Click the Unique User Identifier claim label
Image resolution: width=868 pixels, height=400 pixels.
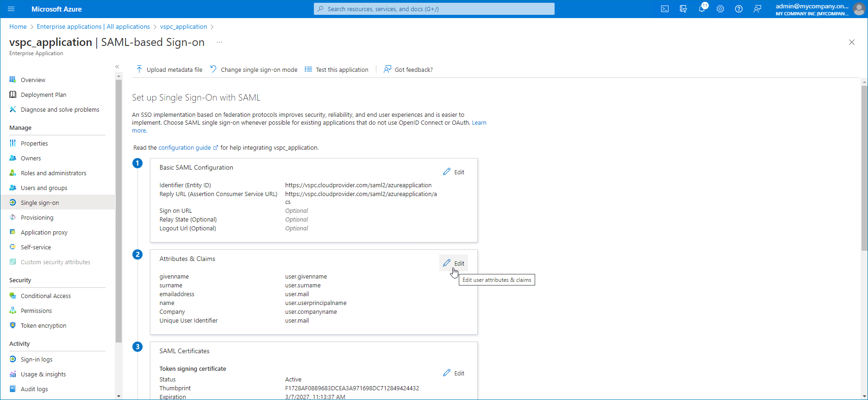(x=188, y=320)
